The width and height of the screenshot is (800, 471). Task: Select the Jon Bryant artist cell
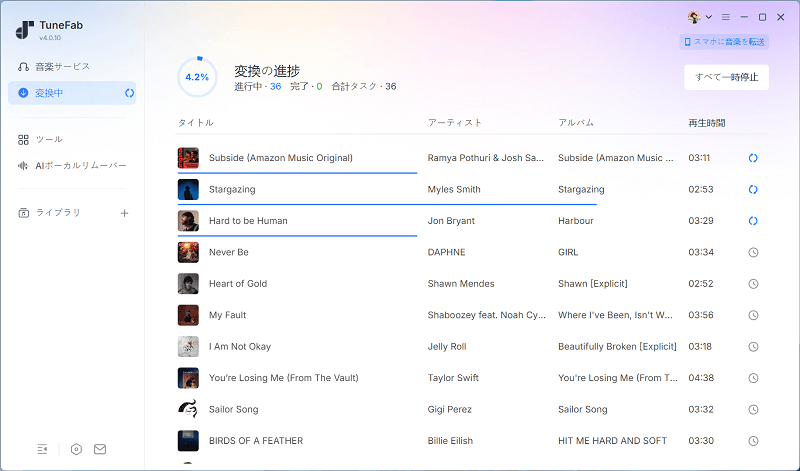coord(451,221)
